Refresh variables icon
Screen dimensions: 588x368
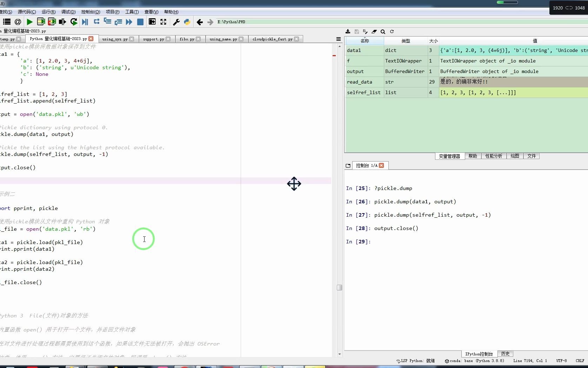(392, 31)
